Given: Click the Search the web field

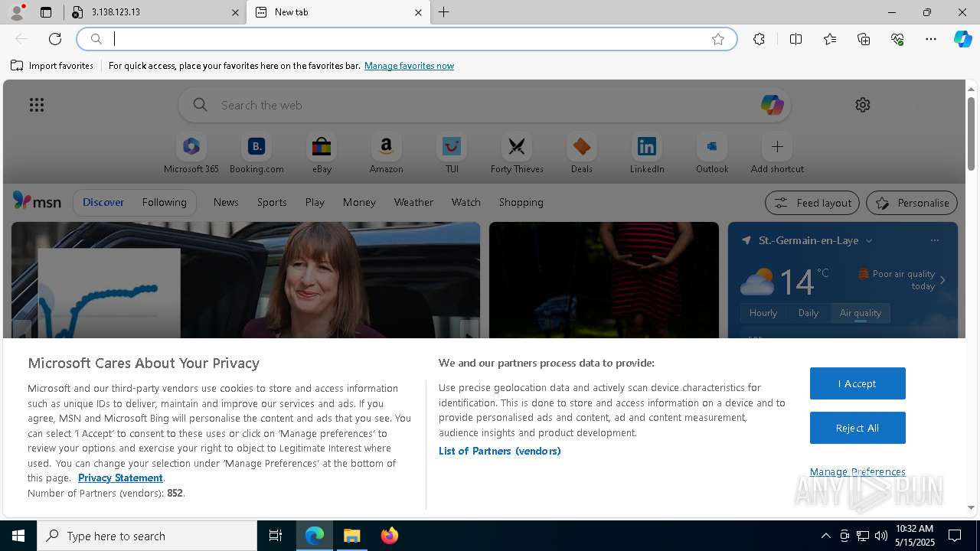Looking at the screenshot, I should point(485,105).
